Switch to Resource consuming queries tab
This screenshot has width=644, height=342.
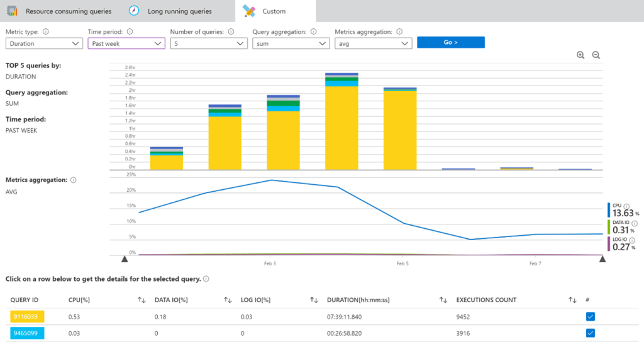click(60, 11)
